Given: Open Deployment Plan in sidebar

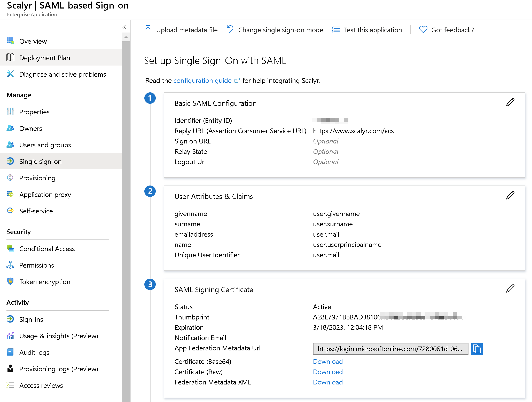Looking at the screenshot, I should [x=61, y=58].
